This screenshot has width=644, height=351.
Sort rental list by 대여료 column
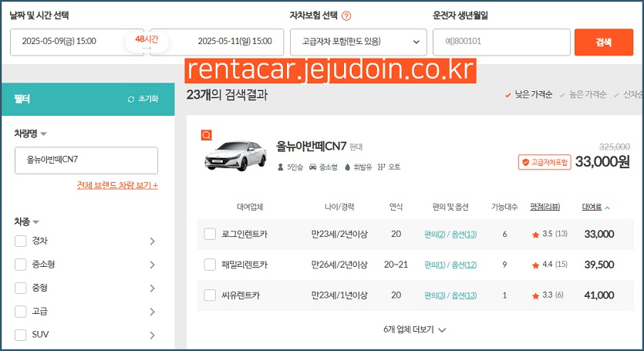click(x=595, y=208)
